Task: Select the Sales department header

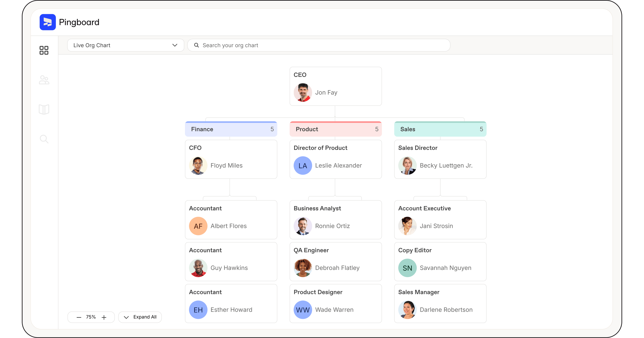Action: point(440,129)
